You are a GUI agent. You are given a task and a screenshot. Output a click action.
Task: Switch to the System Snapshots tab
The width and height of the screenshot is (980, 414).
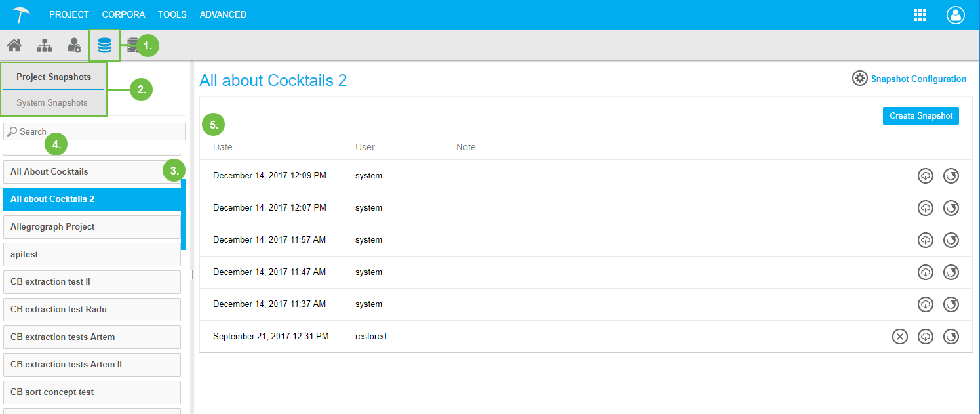52,102
